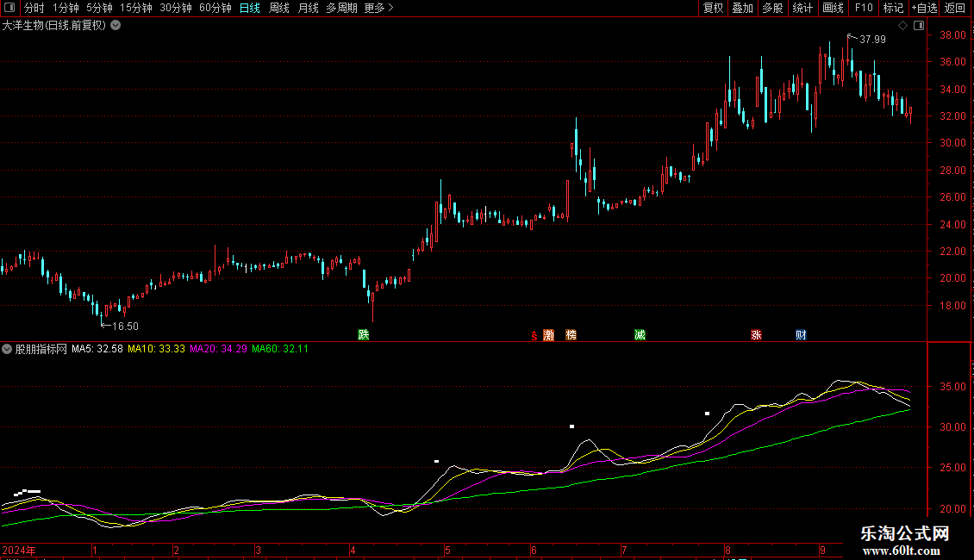This screenshot has height=560, width=974.
Task: Open the 更多 periods expander
Action: [378, 8]
